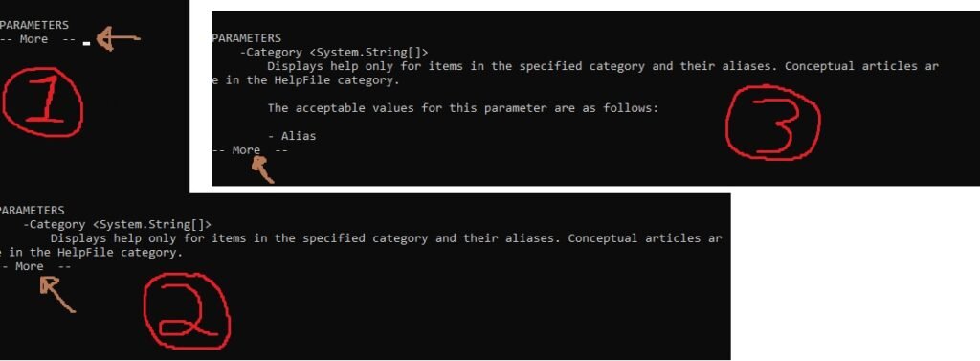The width and height of the screenshot is (980, 361).
Task: Click the More prompt in panel 3
Action: pyautogui.click(x=250, y=150)
